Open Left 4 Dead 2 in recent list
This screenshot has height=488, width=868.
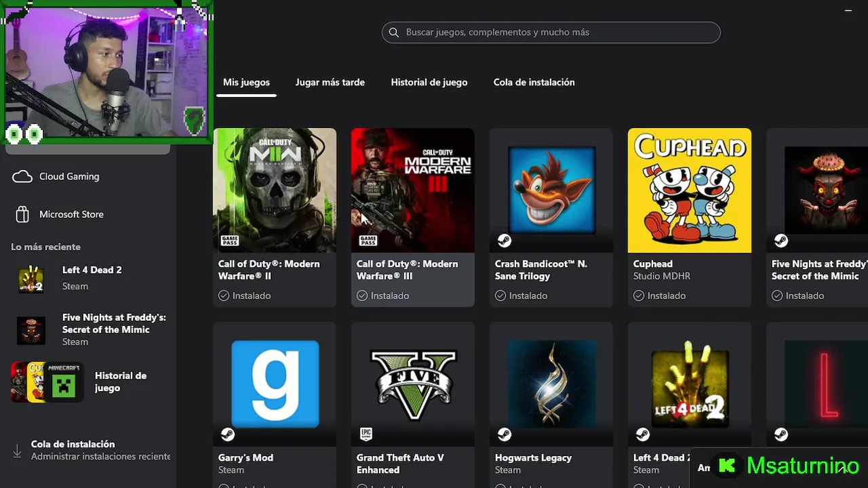[88, 278]
